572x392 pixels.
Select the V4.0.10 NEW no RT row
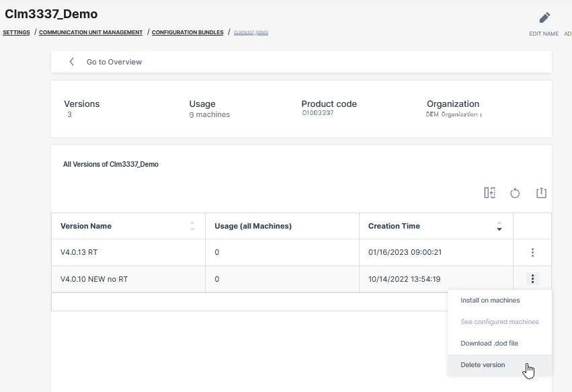[x=94, y=279]
